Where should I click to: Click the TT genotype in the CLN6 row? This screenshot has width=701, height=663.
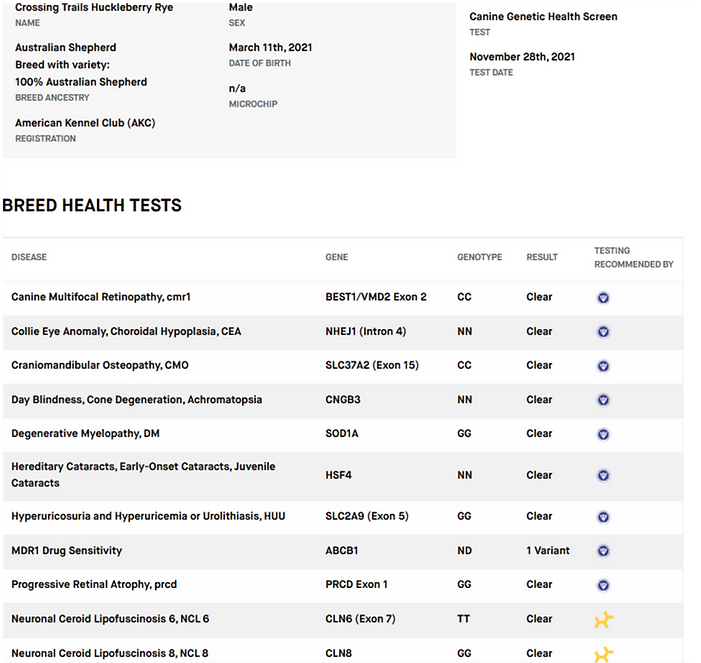coord(464,619)
